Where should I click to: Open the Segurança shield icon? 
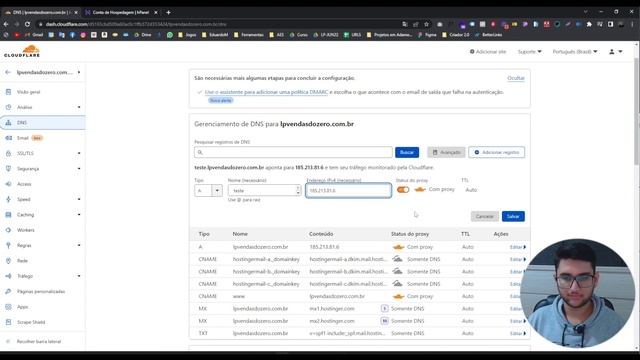coord(9,169)
